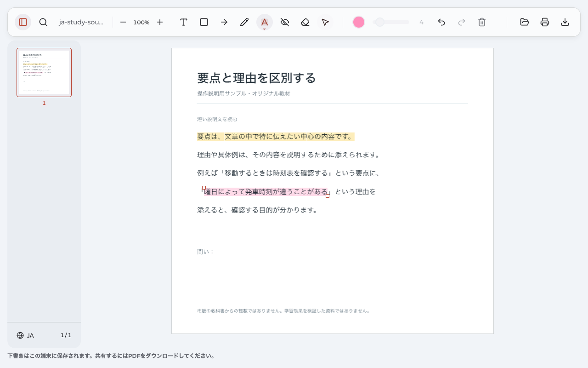Click the stroke width value 4
This screenshot has width=588, height=368.
[x=421, y=22]
